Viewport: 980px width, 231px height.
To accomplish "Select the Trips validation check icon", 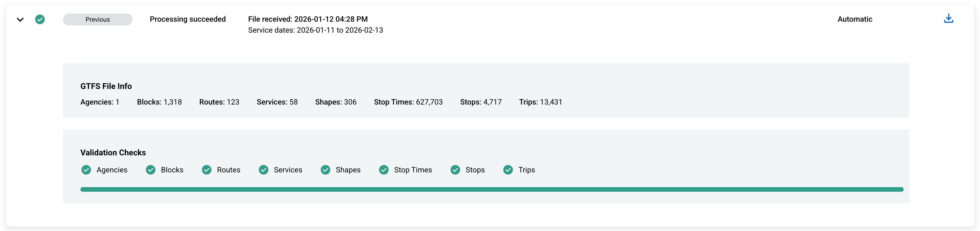I will pyautogui.click(x=508, y=170).
